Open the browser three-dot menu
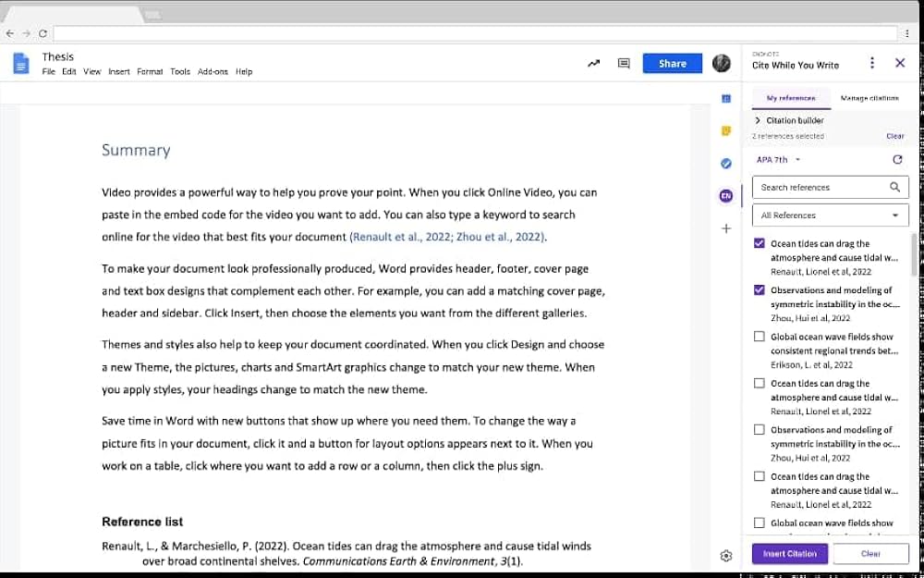 pos(907,33)
